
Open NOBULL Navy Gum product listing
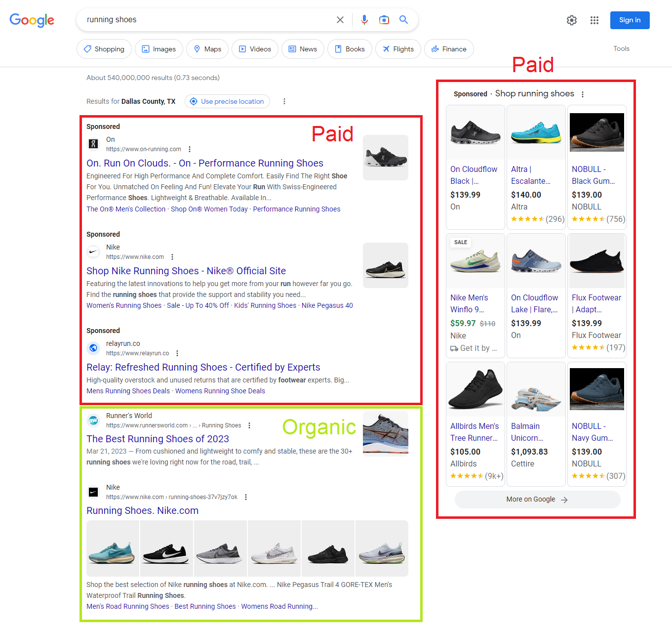597,424
